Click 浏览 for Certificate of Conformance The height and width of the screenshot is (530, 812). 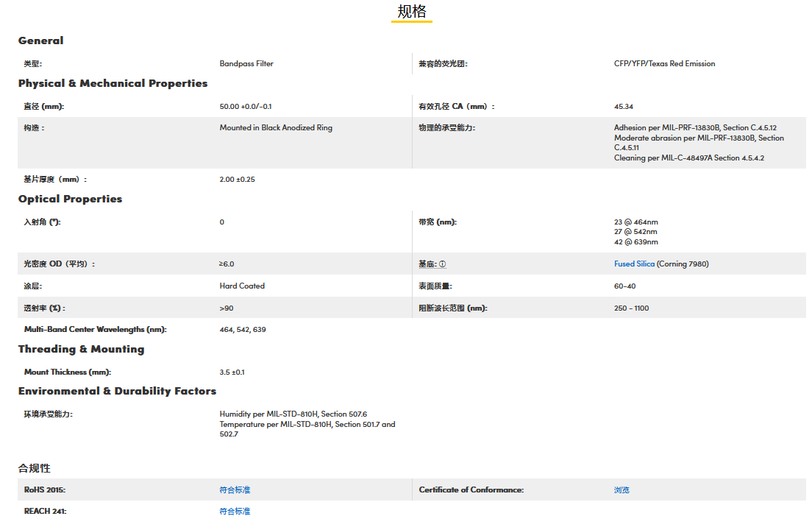622,490
